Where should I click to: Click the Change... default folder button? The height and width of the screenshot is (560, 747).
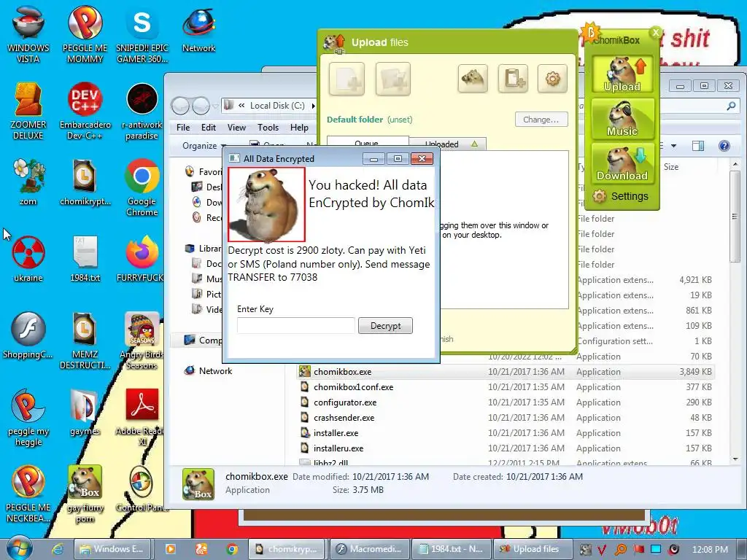click(x=541, y=120)
